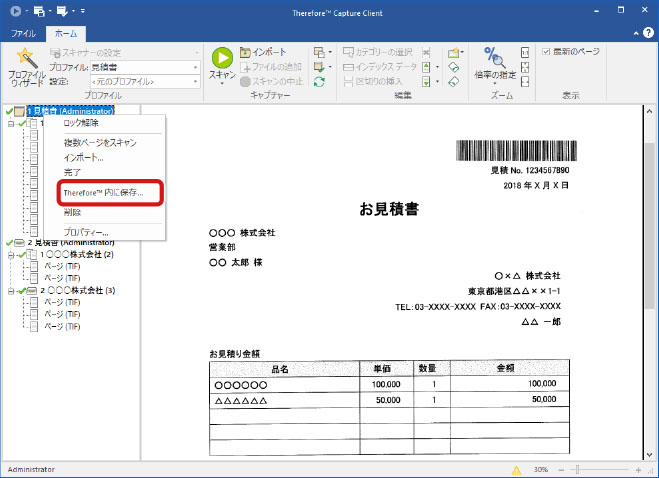Click the green Scan (スキャン) button

tap(222, 60)
